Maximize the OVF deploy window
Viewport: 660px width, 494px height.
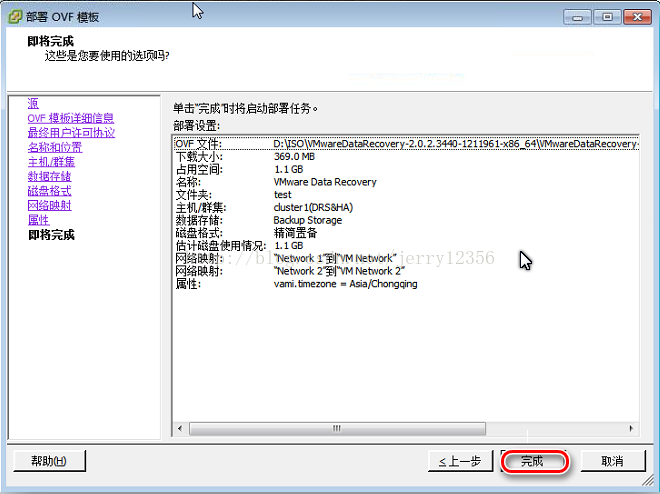click(x=607, y=17)
